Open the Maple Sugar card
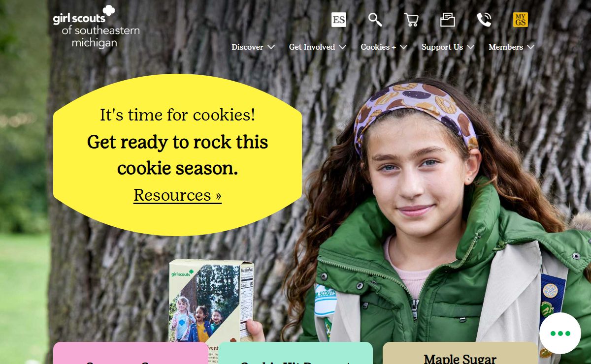591x364 pixels. coord(460,353)
